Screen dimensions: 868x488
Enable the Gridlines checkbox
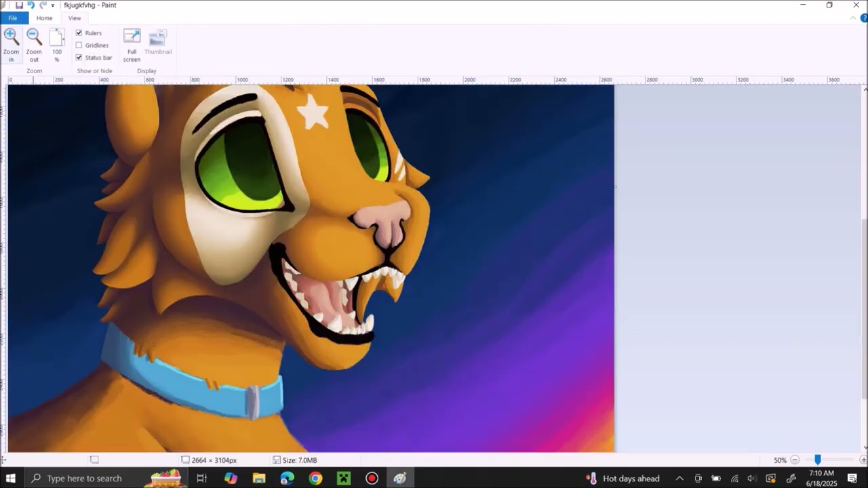(x=79, y=45)
